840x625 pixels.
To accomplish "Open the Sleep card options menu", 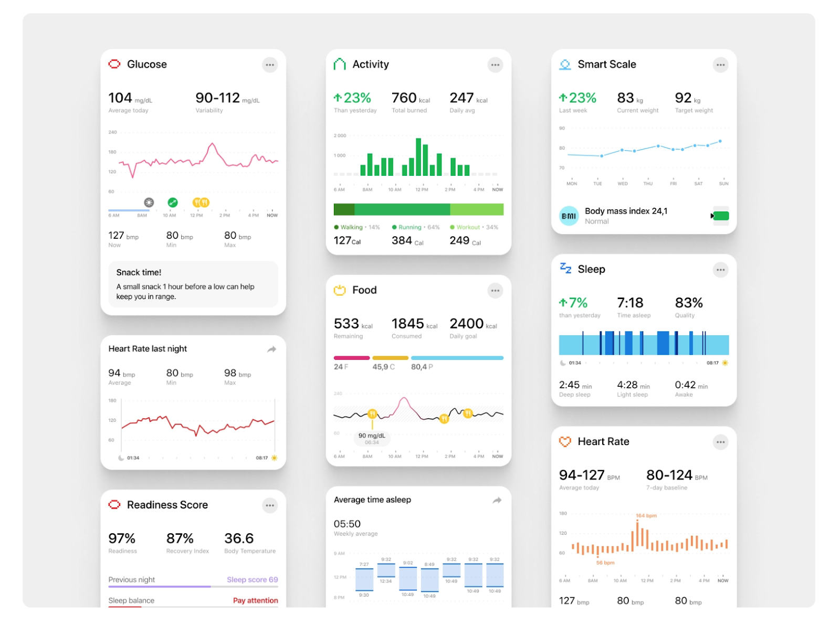I will (x=720, y=269).
